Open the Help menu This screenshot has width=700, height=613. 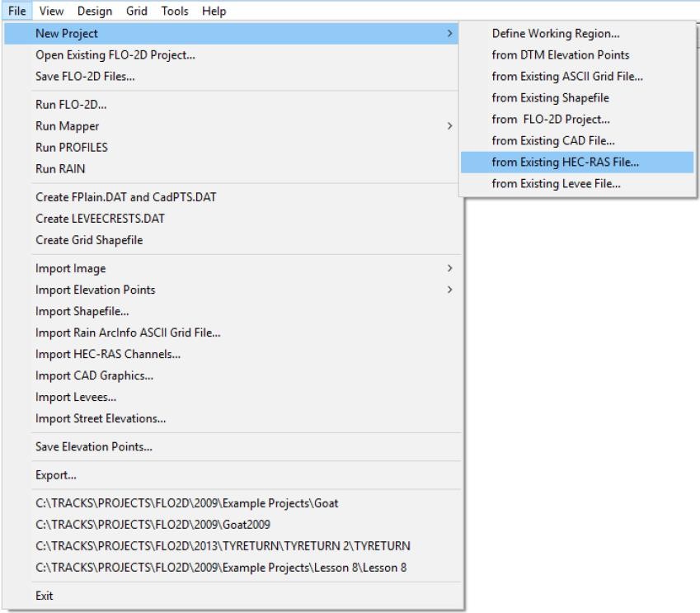click(x=214, y=11)
